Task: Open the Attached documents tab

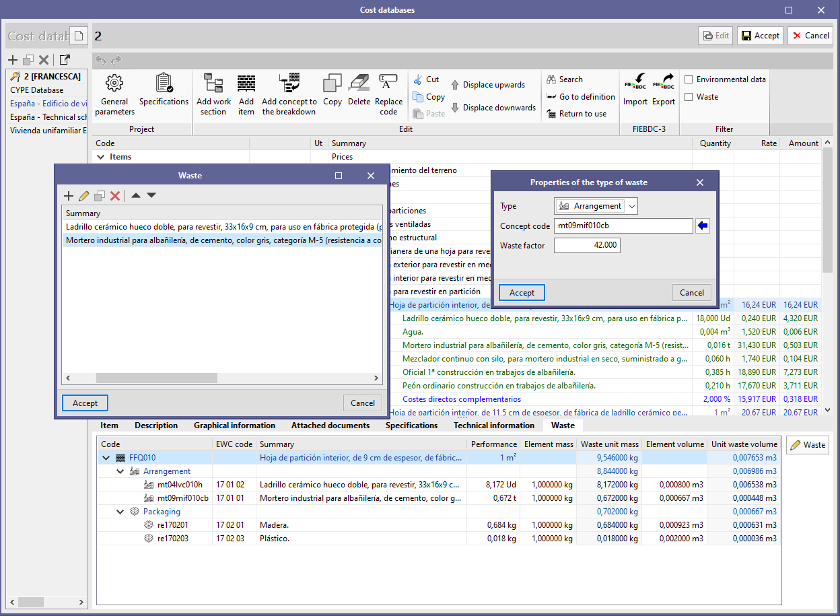Action: (x=330, y=425)
